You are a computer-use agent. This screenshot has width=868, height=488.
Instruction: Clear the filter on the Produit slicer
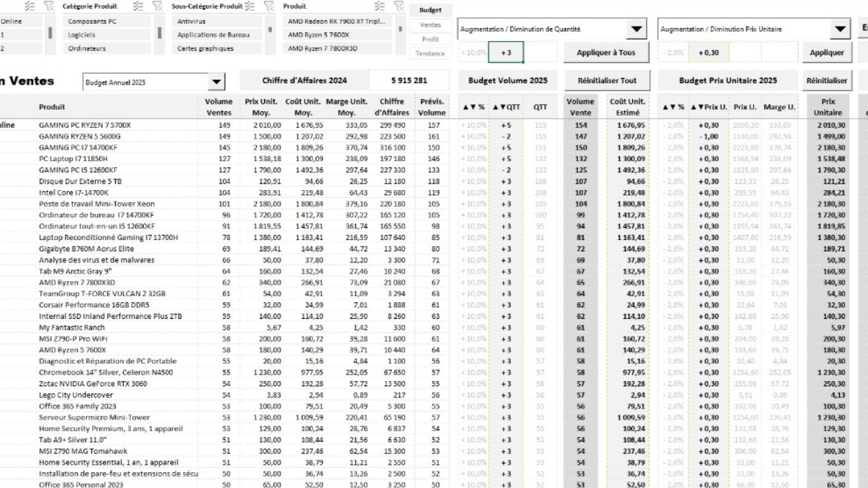tap(399, 6)
